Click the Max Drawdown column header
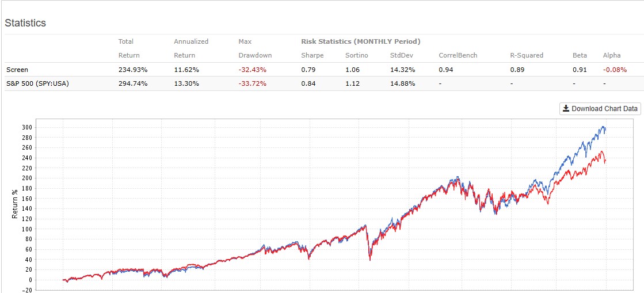 tap(255, 48)
